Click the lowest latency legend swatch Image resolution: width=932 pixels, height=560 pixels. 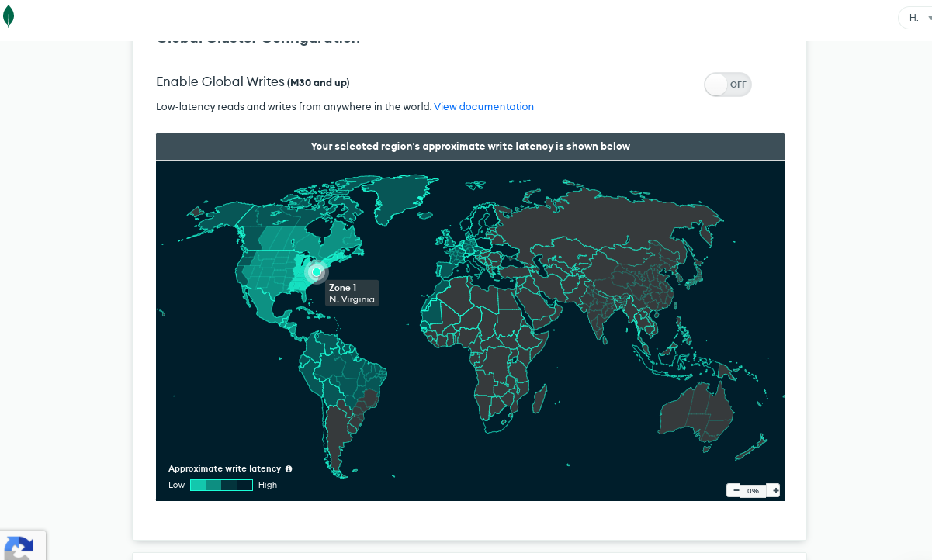click(x=198, y=485)
